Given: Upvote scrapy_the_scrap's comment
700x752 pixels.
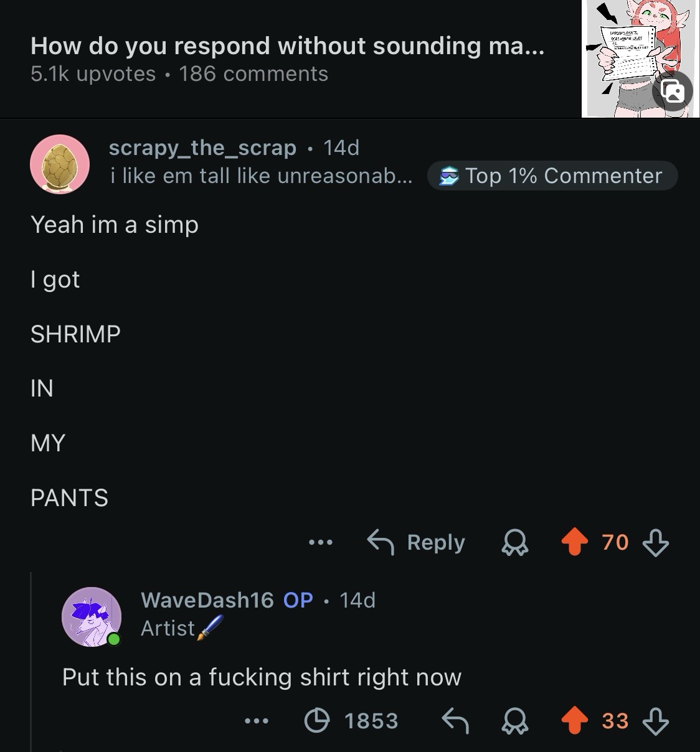Looking at the screenshot, I should pyautogui.click(x=574, y=542).
